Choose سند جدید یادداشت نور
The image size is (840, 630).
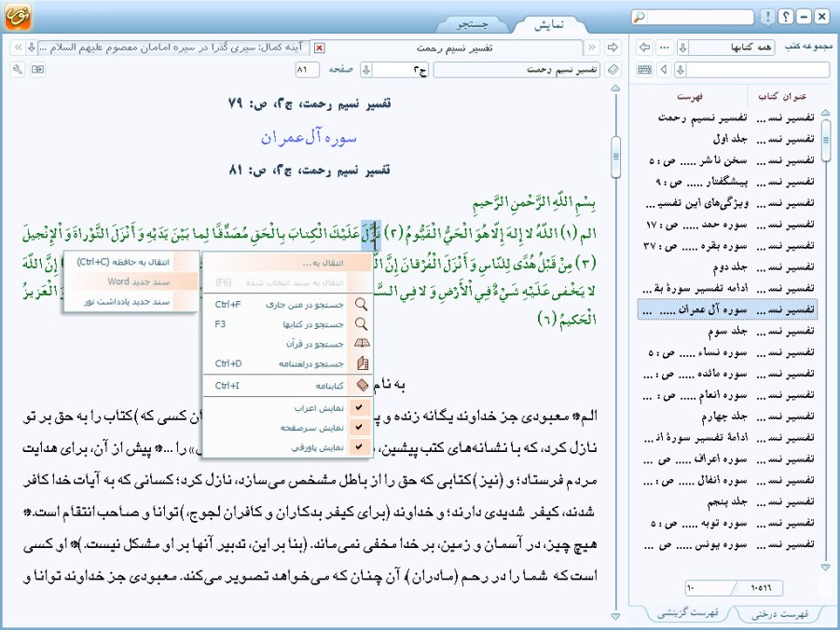pyautogui.click(x=131, y=302)
